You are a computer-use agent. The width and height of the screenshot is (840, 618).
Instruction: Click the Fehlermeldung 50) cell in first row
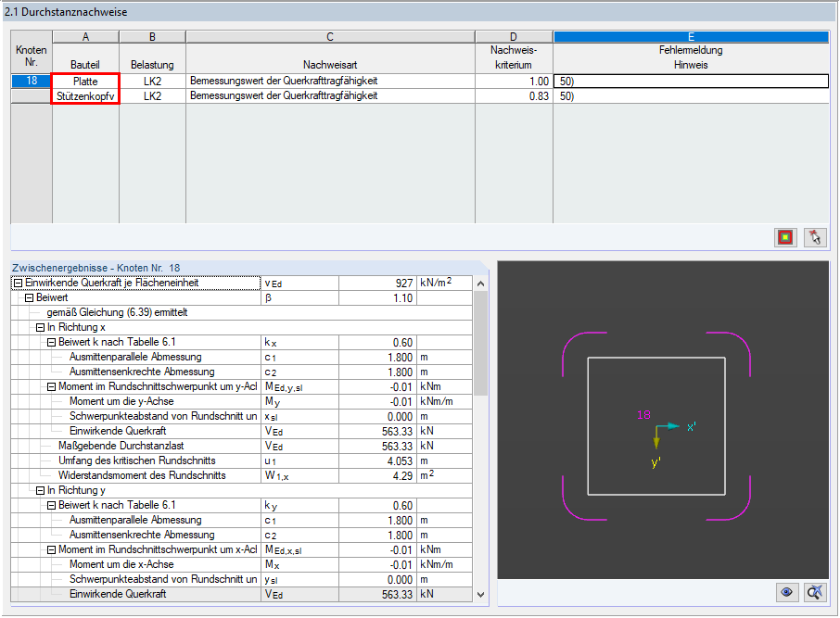pos(691,82)
